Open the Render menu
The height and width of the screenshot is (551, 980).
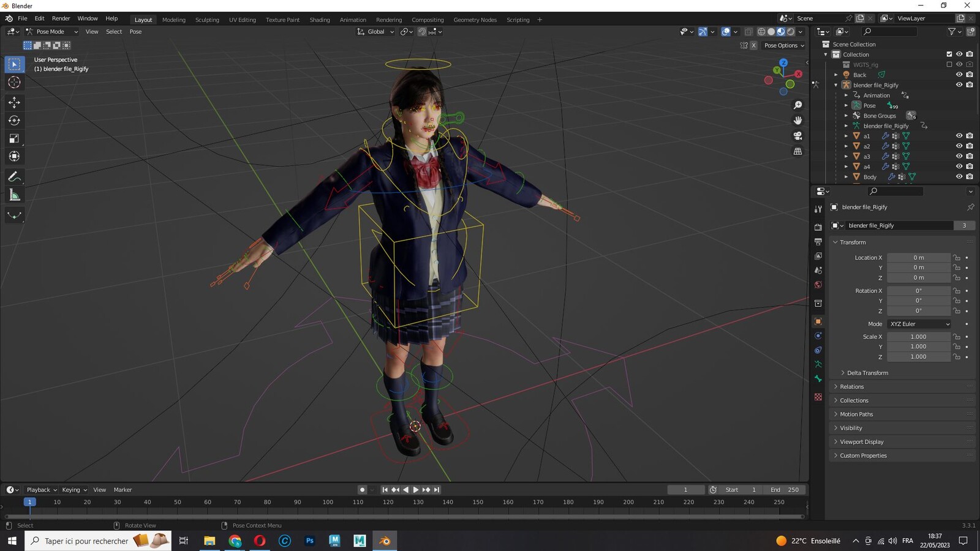coord(61,18)
